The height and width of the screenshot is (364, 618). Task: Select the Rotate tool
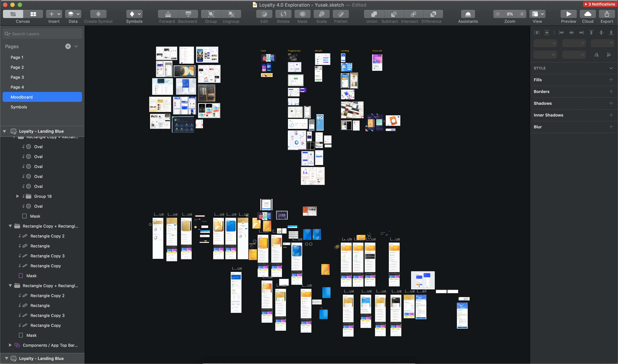tap(283, 14)
